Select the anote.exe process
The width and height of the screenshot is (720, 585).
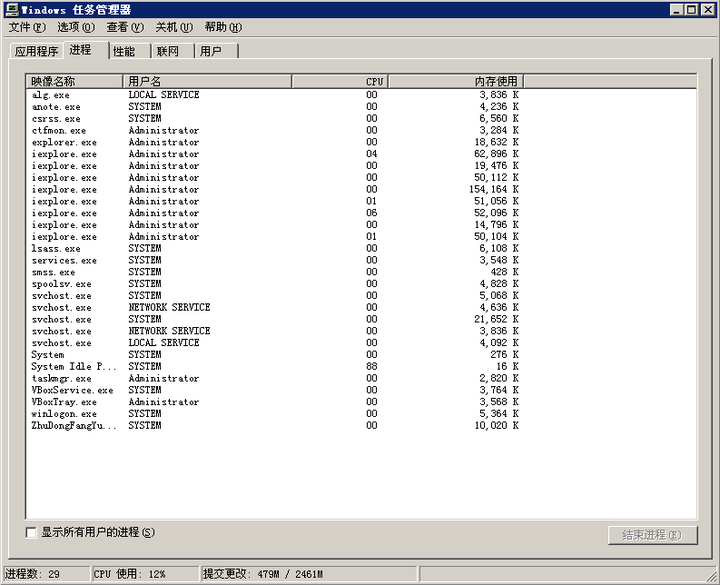(x=275, y=107)
